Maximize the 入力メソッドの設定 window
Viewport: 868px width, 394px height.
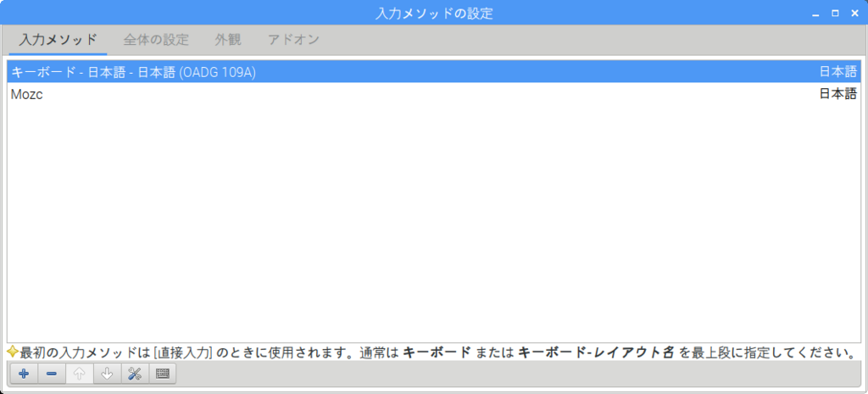[835, 14]
